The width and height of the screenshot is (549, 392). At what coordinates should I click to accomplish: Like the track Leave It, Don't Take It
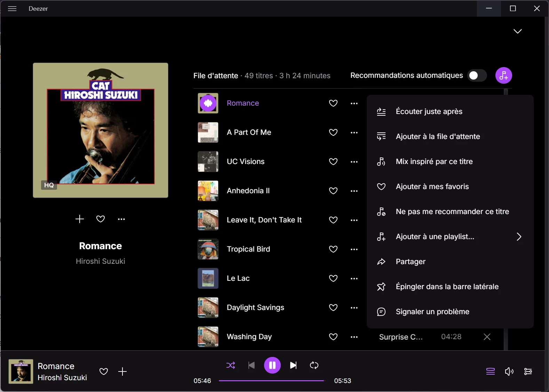tap(333, 220)
